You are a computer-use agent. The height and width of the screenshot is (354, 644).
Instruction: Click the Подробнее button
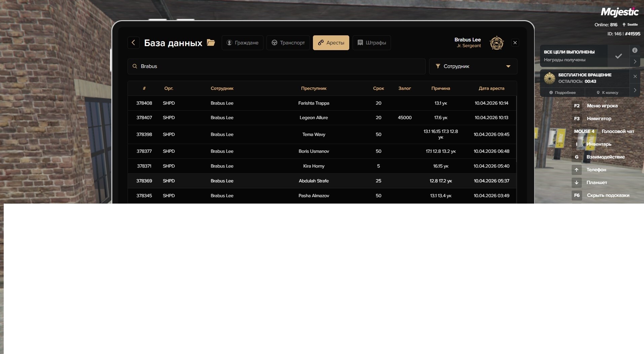(x=563, y=93)
